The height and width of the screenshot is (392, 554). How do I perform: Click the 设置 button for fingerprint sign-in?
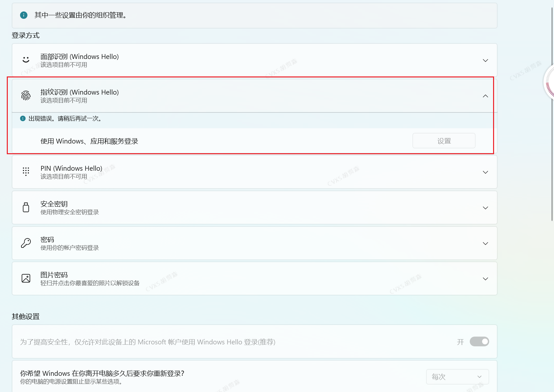[x=444, y=141]
